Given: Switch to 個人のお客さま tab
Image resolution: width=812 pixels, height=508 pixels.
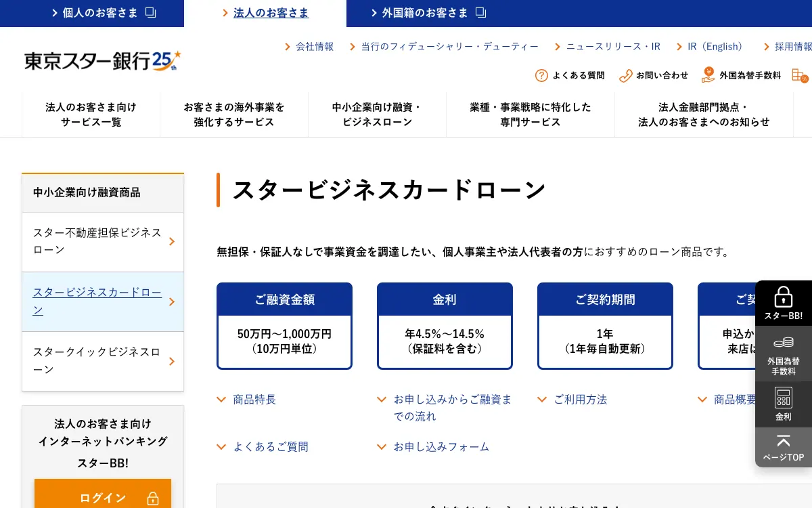Looking at the screenshot, I should pos(92,13).
